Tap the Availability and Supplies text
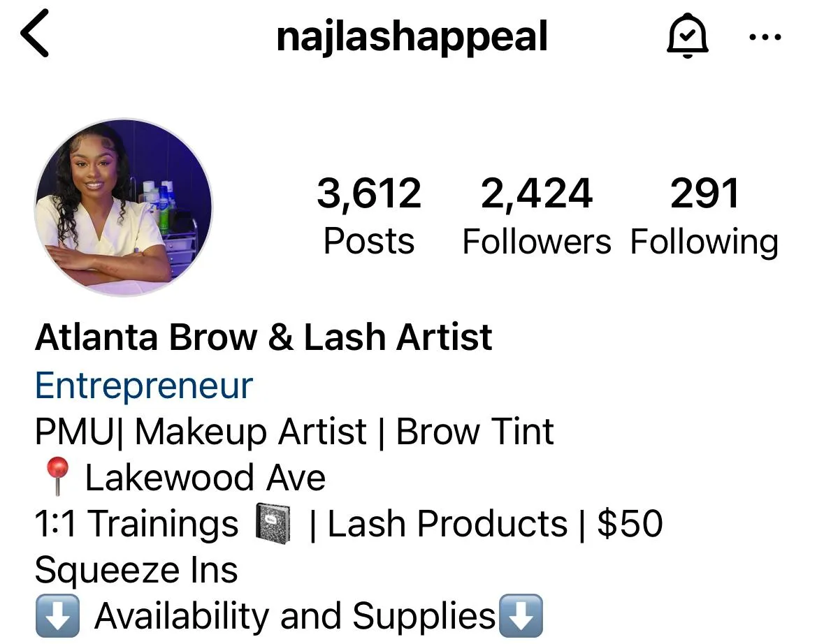824x644 pixels. 295,615
